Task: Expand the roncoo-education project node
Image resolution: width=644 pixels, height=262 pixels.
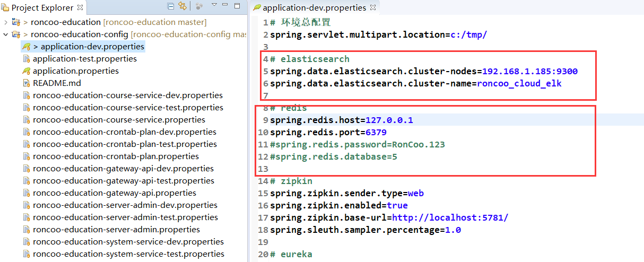Action: click(x=6, y=22)
